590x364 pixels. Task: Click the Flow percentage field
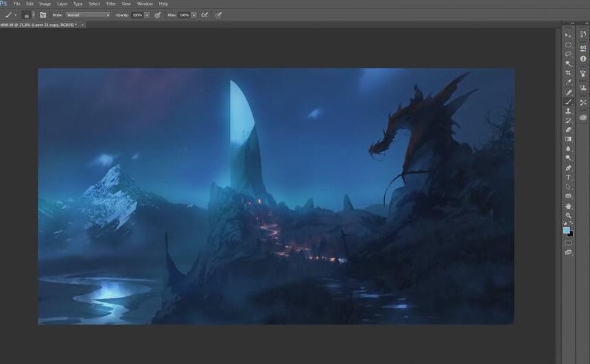click(184, 15)
